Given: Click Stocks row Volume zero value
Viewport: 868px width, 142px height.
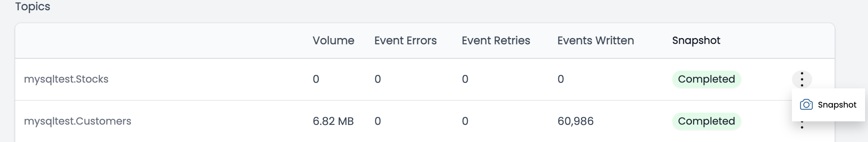Looking at the screenshot, I should click(x=316, y=79).
